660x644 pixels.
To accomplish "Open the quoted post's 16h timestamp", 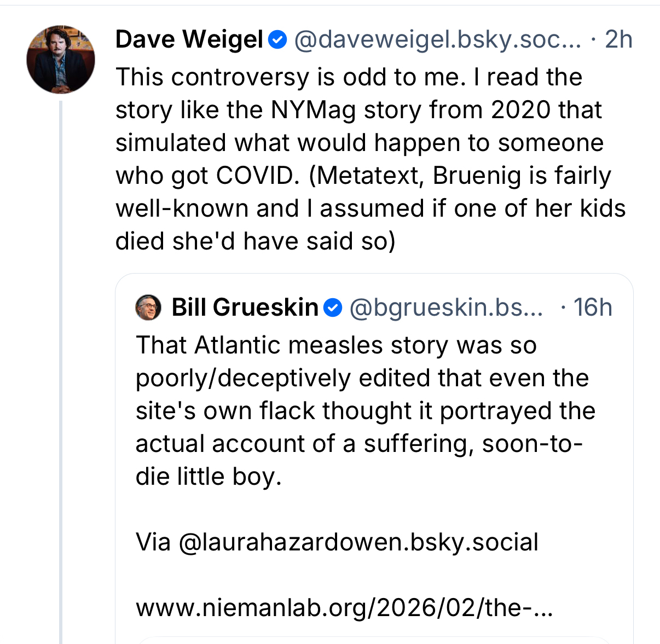I will coord(593,308).
